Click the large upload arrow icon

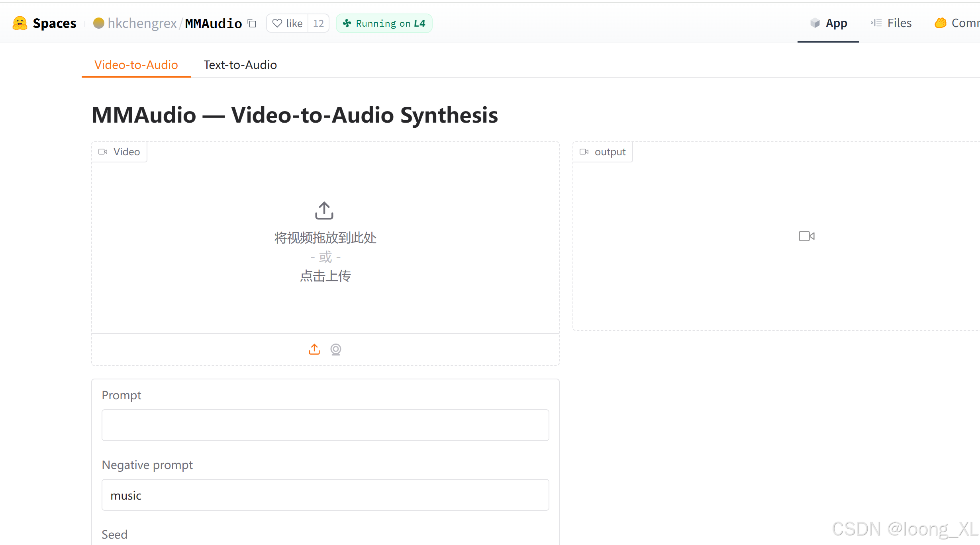point(324,210)
